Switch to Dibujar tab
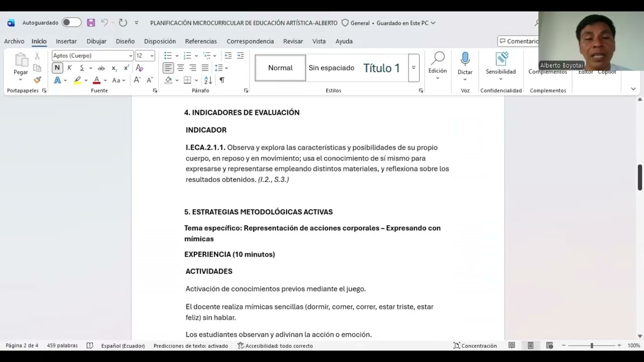Image resolution: width=644 pixels, height=362 pixels. point(97,41)
